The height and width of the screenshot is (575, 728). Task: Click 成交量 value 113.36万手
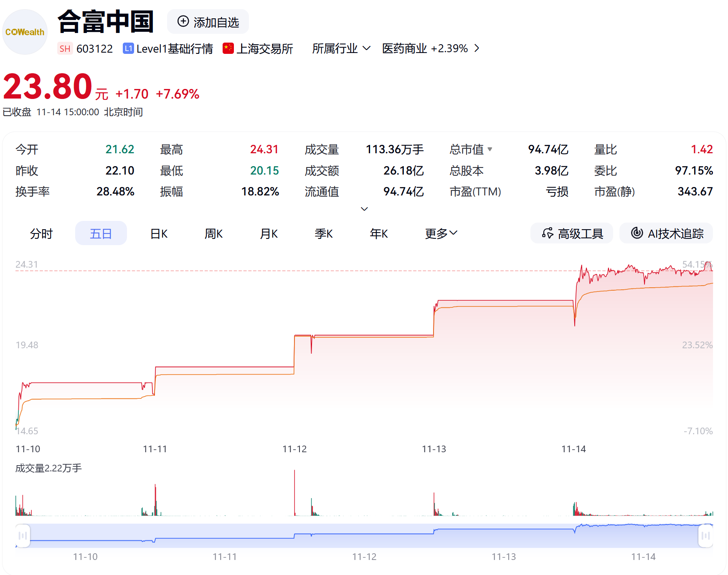pyautogui.click(x=395, y=149)
